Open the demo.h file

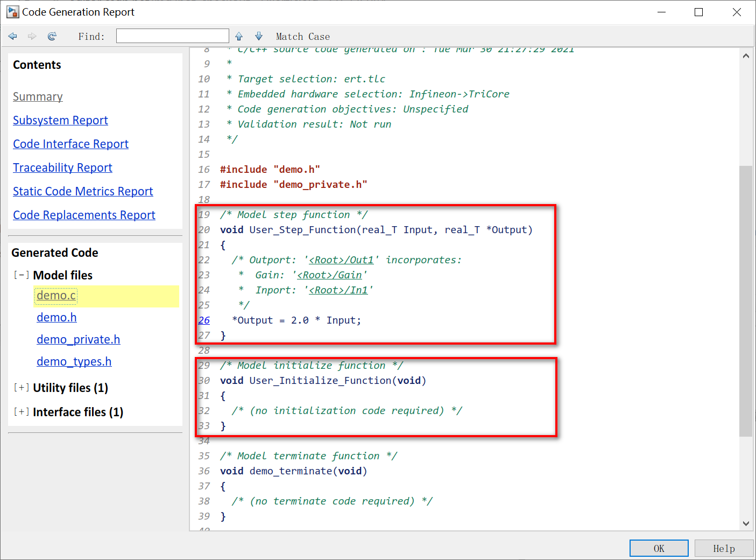pos(56,318)
